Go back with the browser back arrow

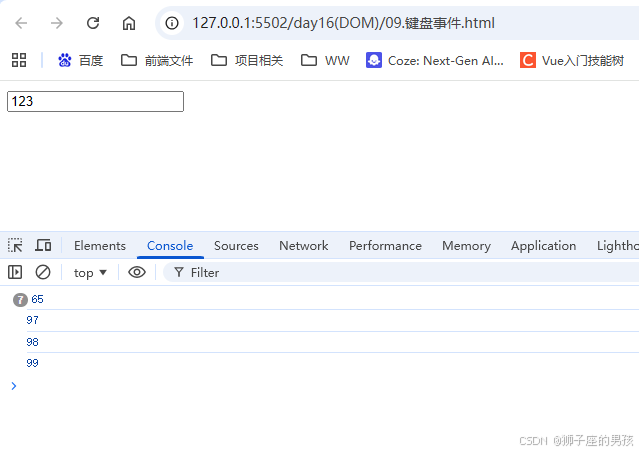21,23
